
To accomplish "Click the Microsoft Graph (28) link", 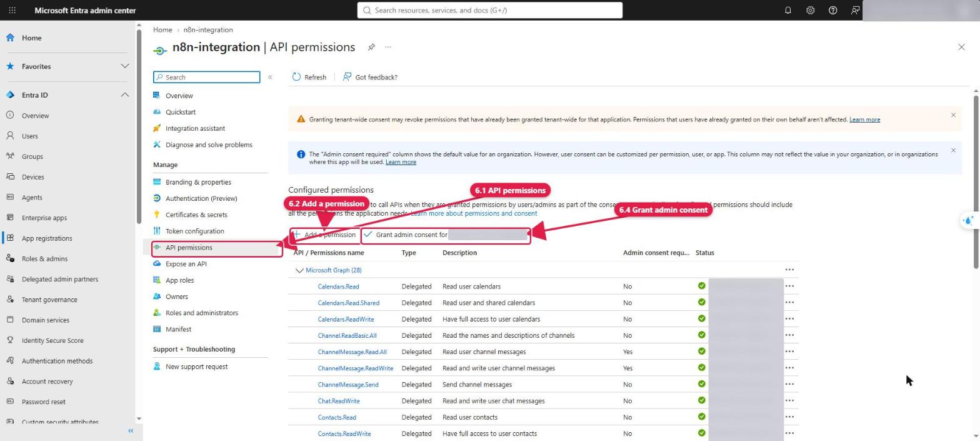I will point(333,270).
